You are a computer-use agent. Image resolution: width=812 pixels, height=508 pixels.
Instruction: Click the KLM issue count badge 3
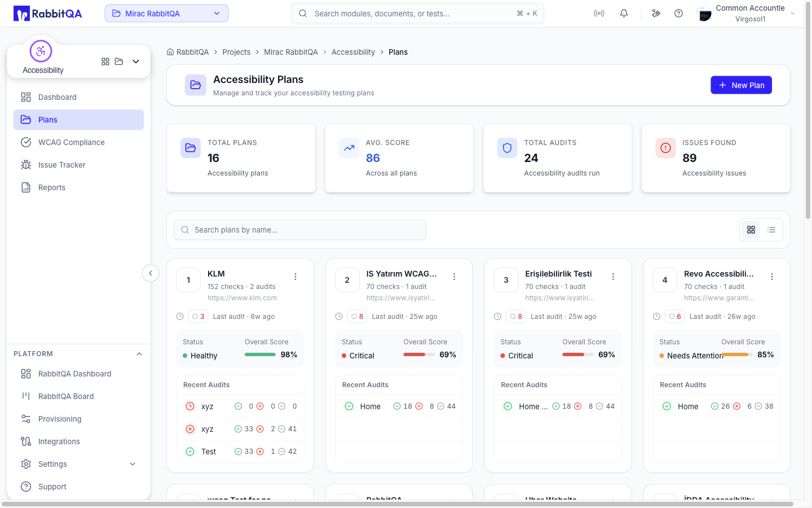tap(198, 317)
